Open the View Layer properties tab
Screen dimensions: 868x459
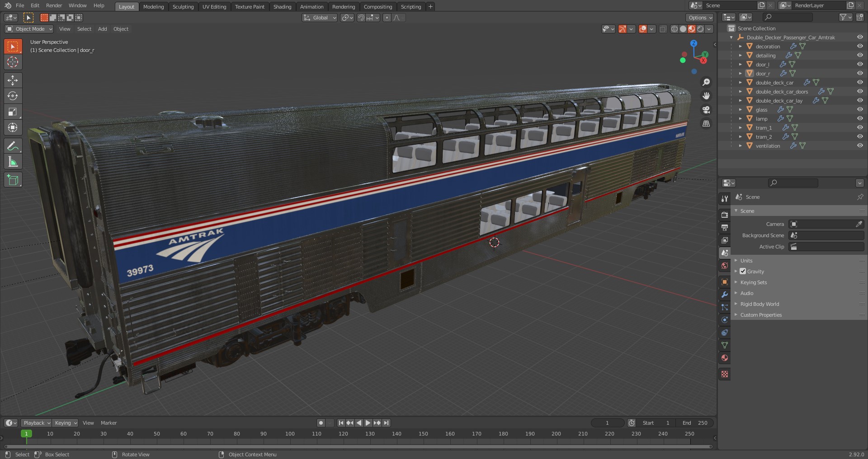(725, 240)
